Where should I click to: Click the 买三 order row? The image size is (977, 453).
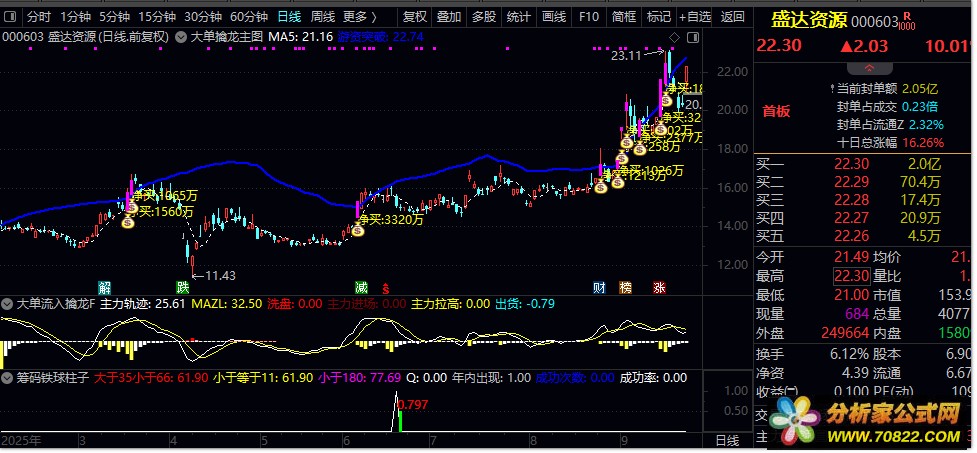863,200
